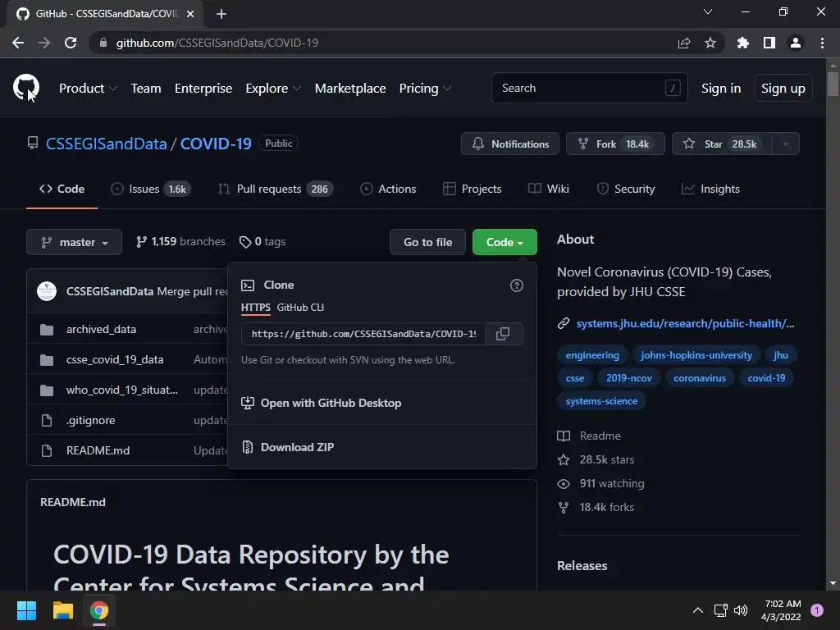Open the Chrome profile icon

[796, 43]
